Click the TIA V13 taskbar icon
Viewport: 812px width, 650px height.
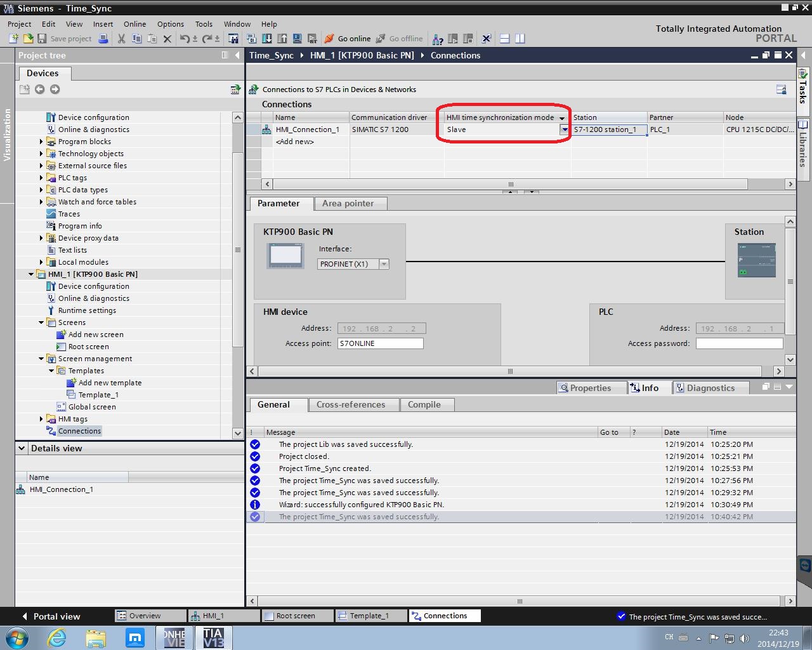213,637
